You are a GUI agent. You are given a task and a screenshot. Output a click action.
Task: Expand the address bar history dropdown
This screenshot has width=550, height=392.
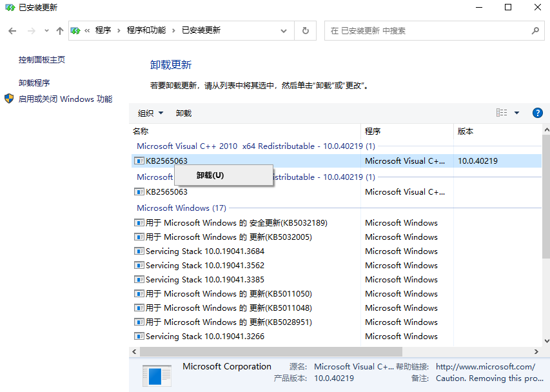(284, 30)
